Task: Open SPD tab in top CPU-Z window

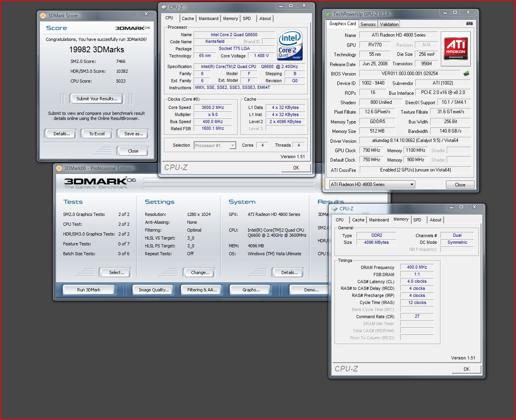Action: tap(247, 18)
